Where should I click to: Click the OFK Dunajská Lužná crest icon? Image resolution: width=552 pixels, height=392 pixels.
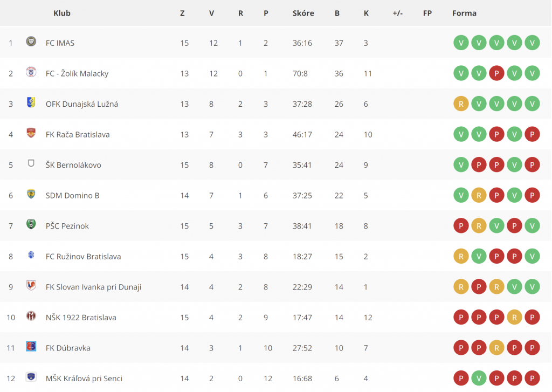(31, 102)
